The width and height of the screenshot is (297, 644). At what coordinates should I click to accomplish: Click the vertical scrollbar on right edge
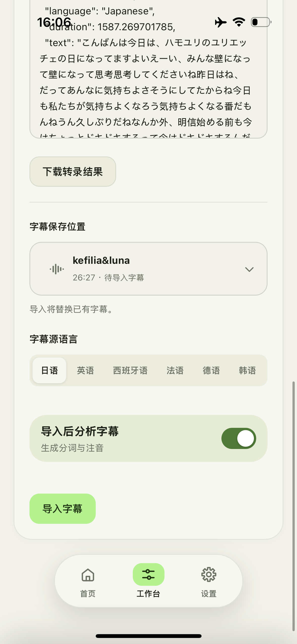pos(293,506)
